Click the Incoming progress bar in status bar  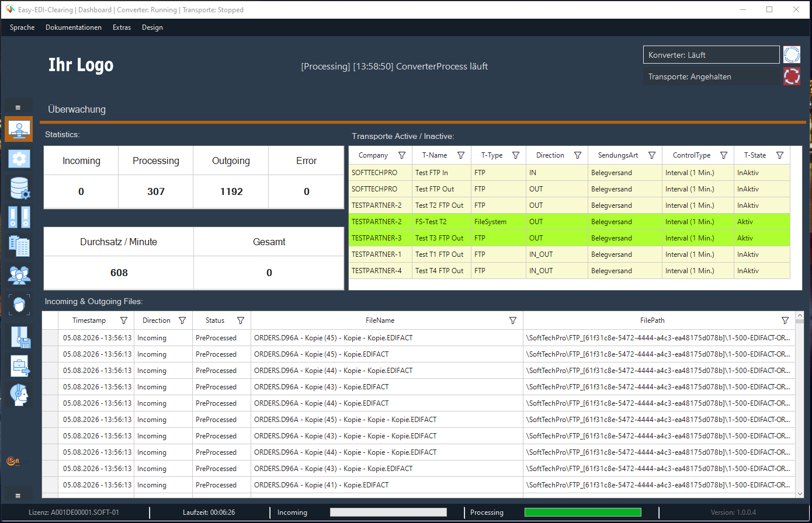click(x=388, y=512)
